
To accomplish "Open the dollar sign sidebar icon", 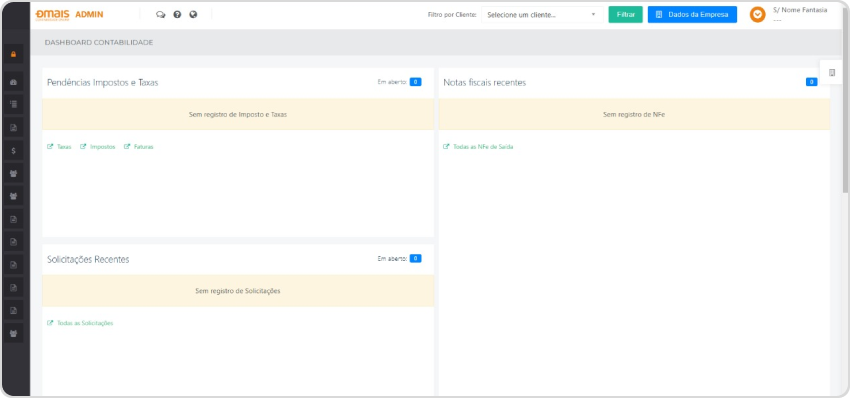I will click(x=14, y=151).
